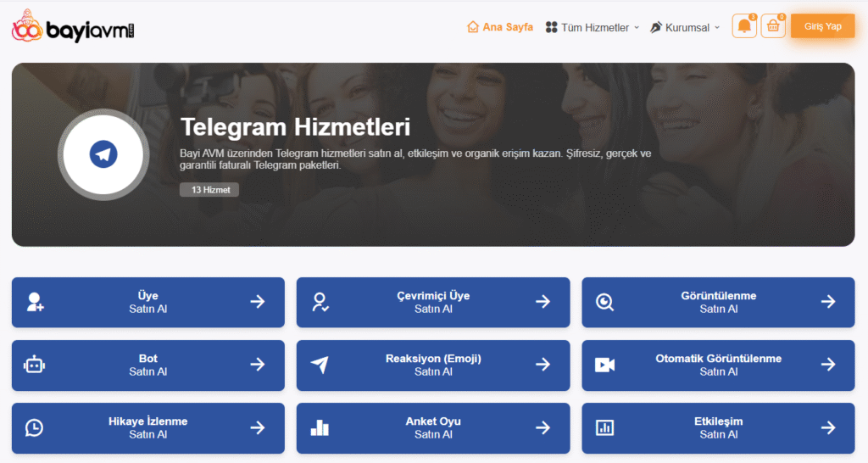Click the Bot robot icon

pyautogui.click(x=34, y=365)
